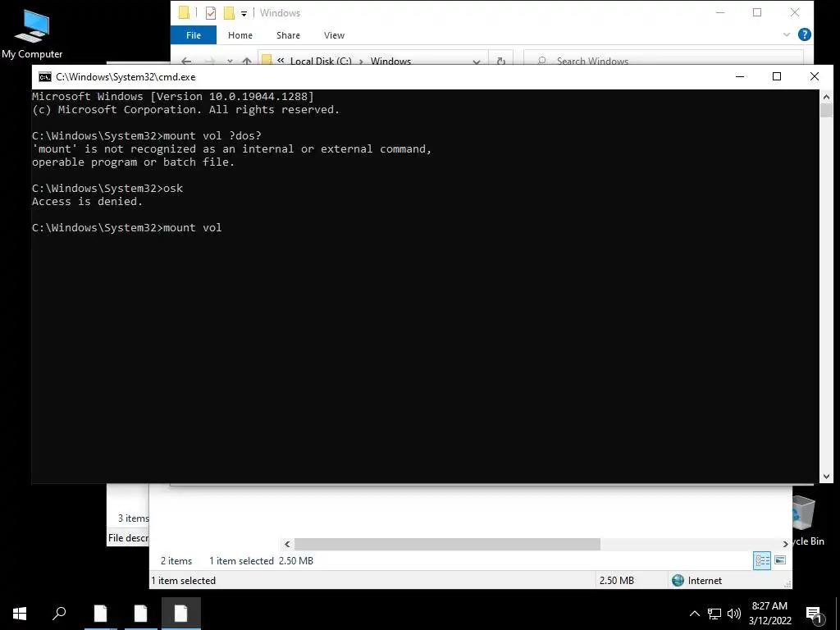Switch to the Share ribbon tab
The image size is (840, 630).
tap(288, 35)
